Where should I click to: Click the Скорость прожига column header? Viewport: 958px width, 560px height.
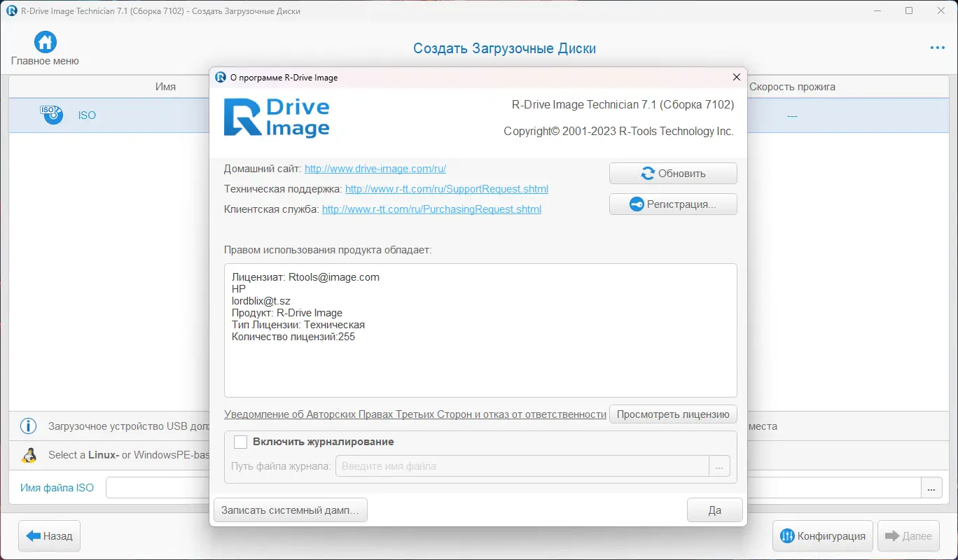click(792, 87)
